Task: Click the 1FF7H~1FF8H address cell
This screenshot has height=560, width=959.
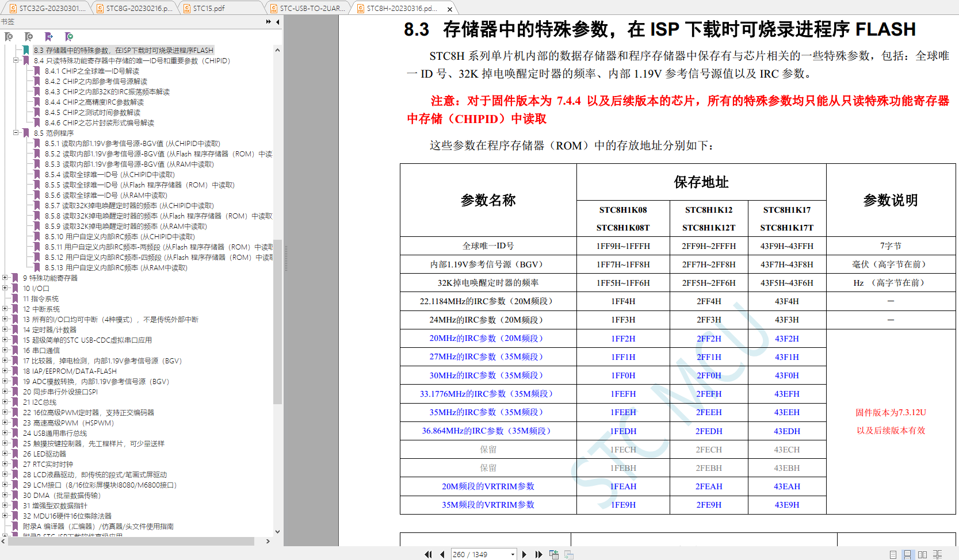Action: point(623,264)
